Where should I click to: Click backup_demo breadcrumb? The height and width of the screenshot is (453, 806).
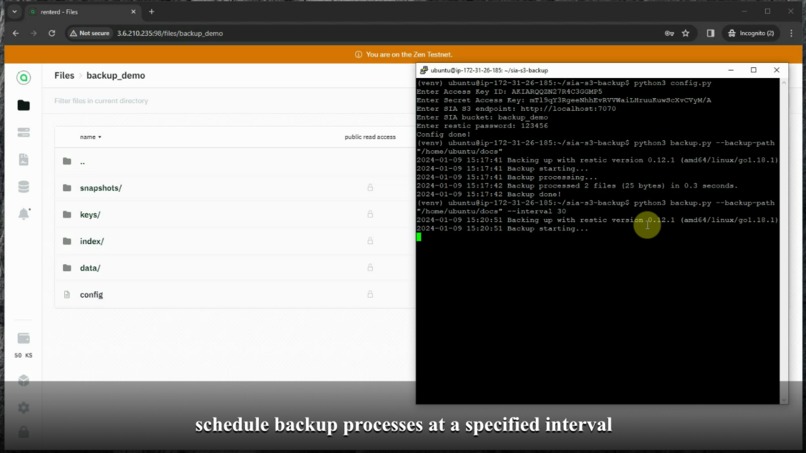pyautogui.click(x=116, y=76)
